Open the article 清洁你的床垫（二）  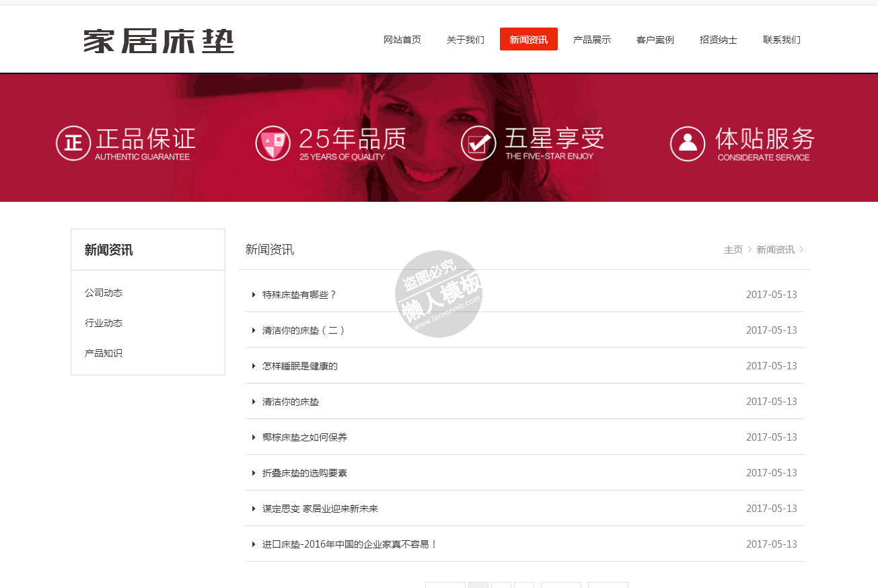[x=303, y=330]
